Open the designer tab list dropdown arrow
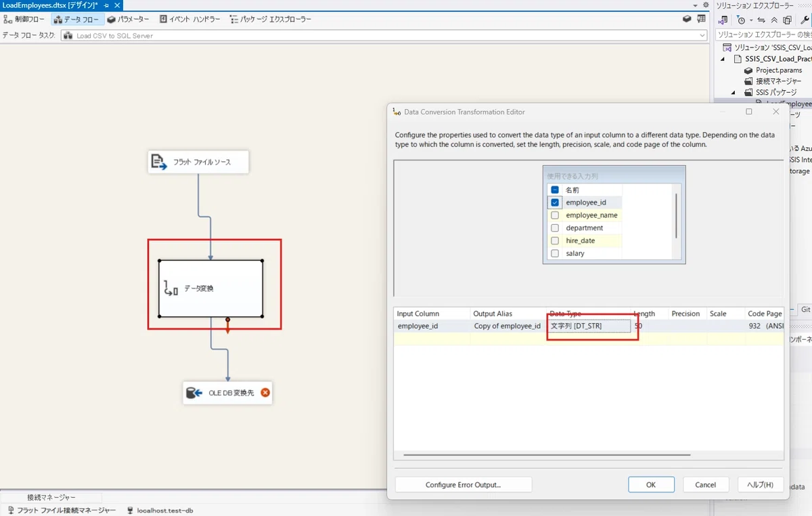 696,5
